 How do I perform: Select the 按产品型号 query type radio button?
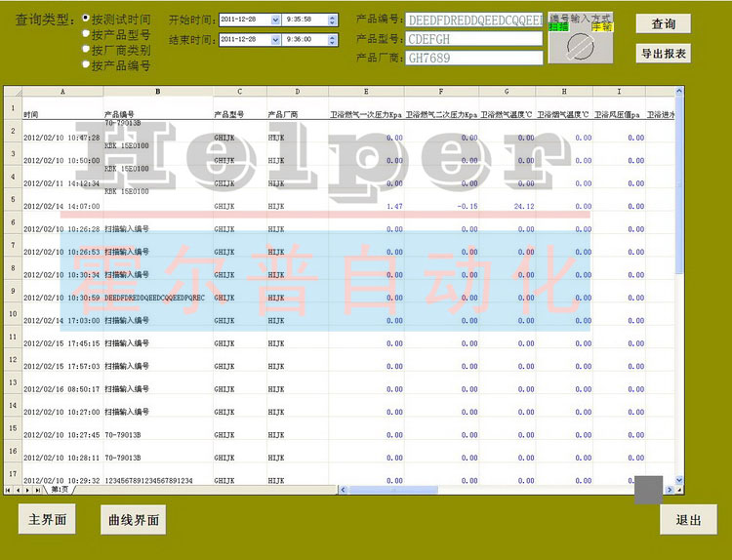click(86, 33)
